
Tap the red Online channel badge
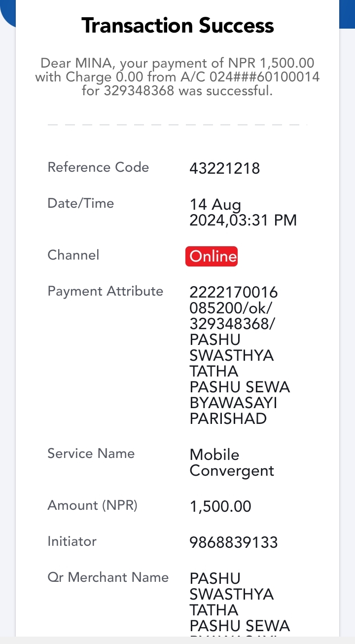coord(212,257)
